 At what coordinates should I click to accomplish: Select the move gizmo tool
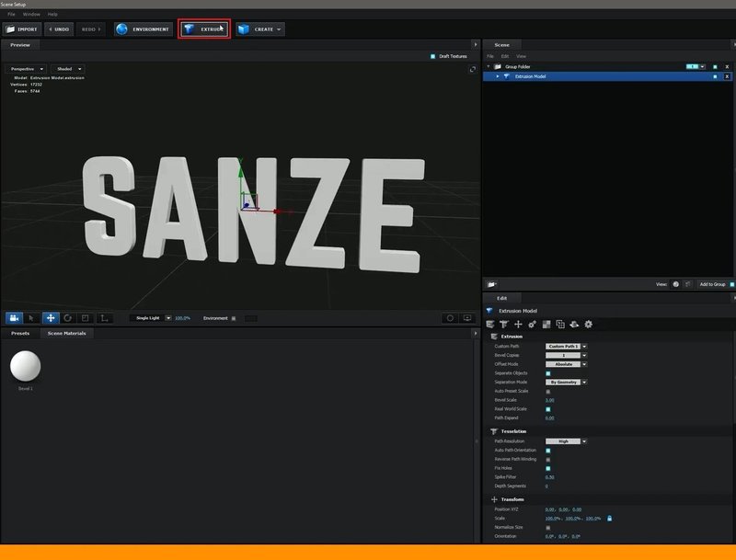click(x=51, y=318)
